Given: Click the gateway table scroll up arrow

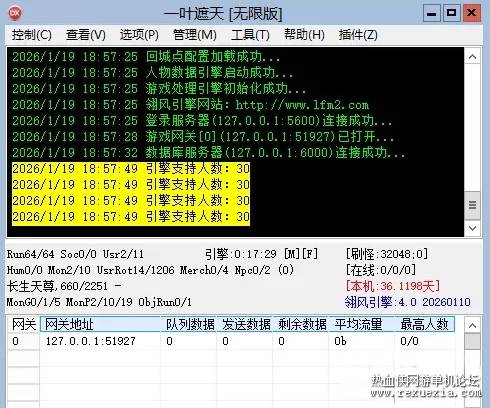Looking at the screenshot, I should 472,325.
